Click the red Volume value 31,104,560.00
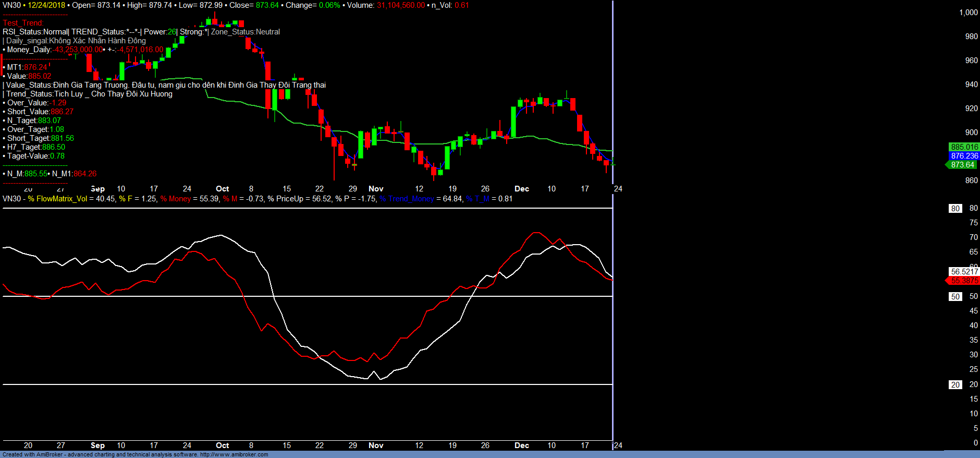The width and height of the screenshot is (980, 458). [x=400, y=5]
